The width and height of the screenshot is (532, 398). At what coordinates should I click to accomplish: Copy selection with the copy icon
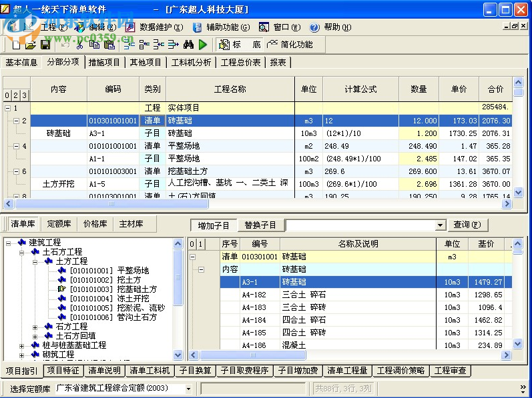94,45
